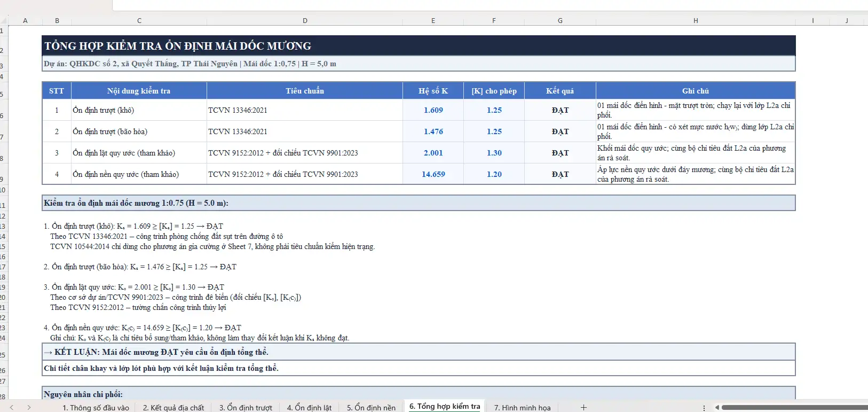
Task: Click 'ĐẠT' result in row STT 1
Action: (x=560, y=110)
